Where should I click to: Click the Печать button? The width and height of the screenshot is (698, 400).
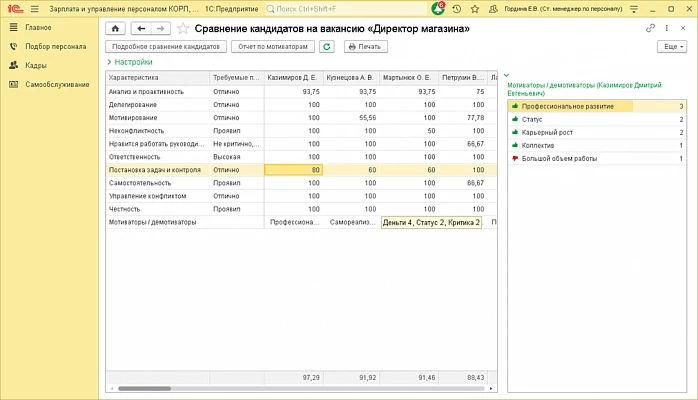point(365,46)
